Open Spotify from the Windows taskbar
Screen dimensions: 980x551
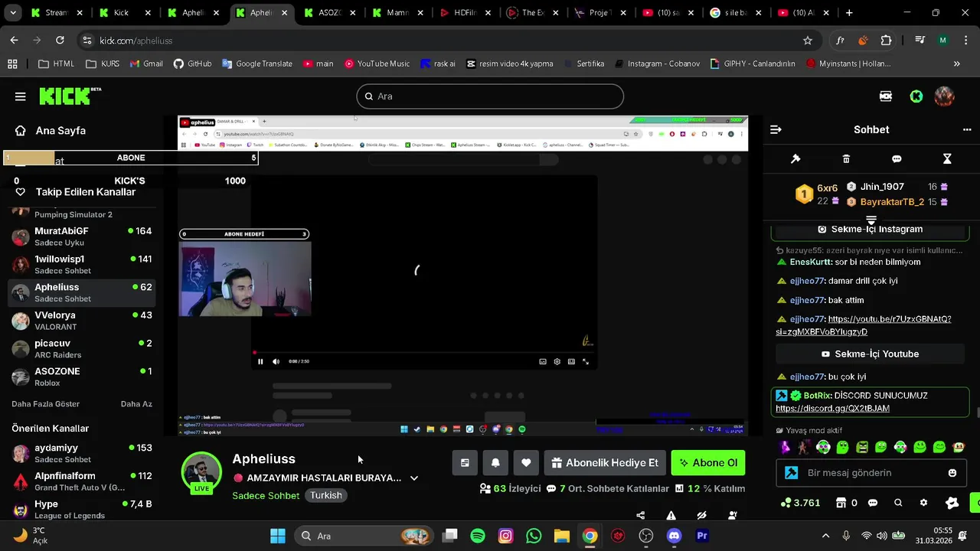478,536
